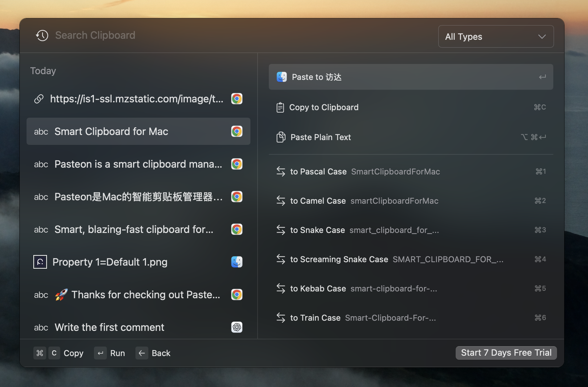Click the image file icon of Property 1=Default 1.png
This screenshot has height=387, width=588.
40,262
